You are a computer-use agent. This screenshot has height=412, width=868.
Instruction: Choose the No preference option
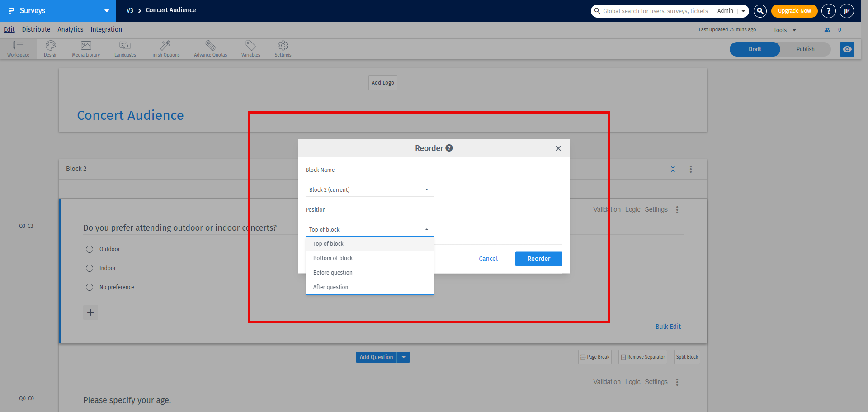click(x=89, y=287)
